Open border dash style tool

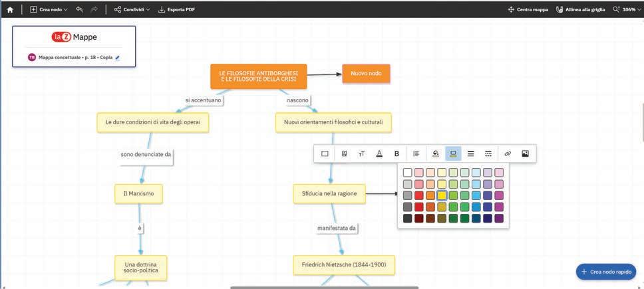pyautogui.click(x=488, y=153)
